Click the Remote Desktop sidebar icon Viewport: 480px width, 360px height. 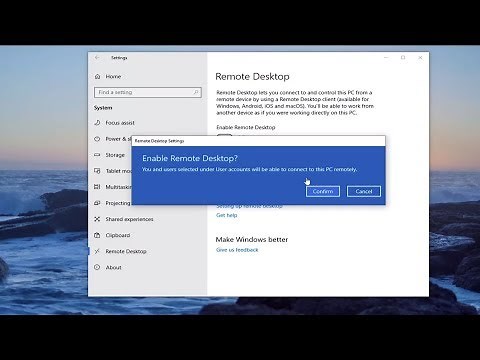97,251
